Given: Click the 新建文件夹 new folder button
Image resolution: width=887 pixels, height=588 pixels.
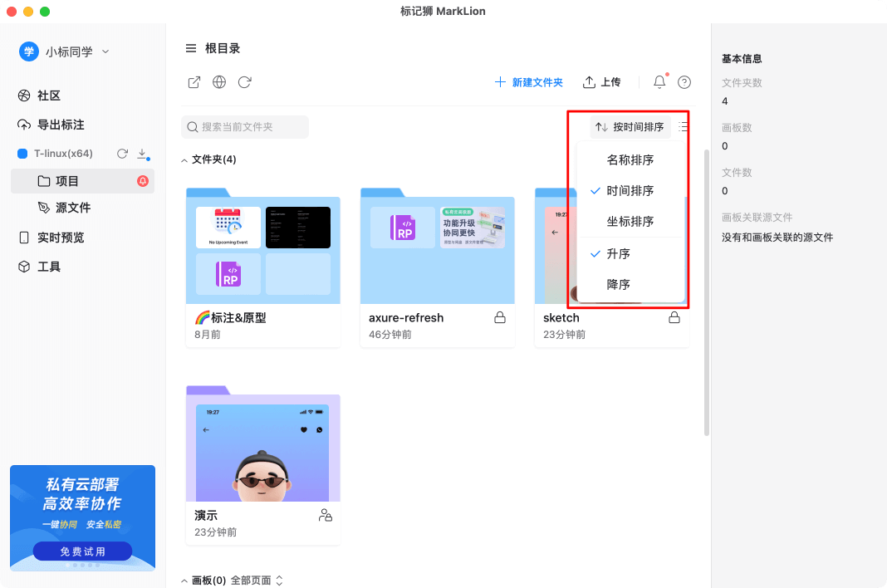Looking at the screenshot, I should (x=529, y=81).
